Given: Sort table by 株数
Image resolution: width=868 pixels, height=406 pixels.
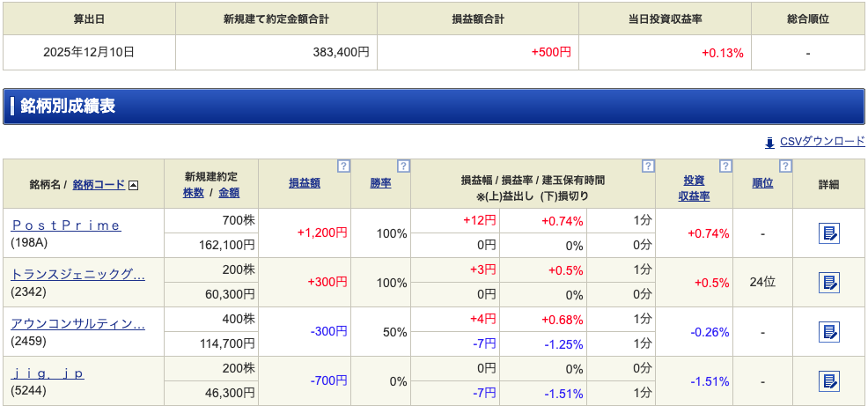Looking at the screenshot, I should pos(193,193).
